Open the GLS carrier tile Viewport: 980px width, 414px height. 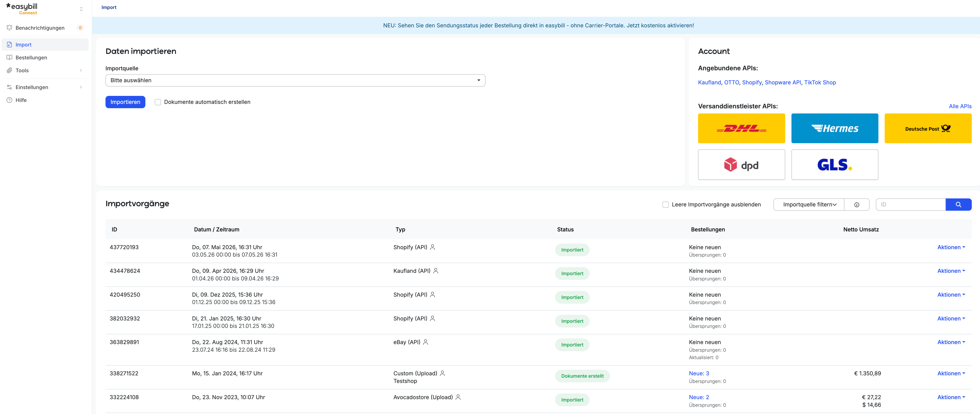click(x=835, y=165)
